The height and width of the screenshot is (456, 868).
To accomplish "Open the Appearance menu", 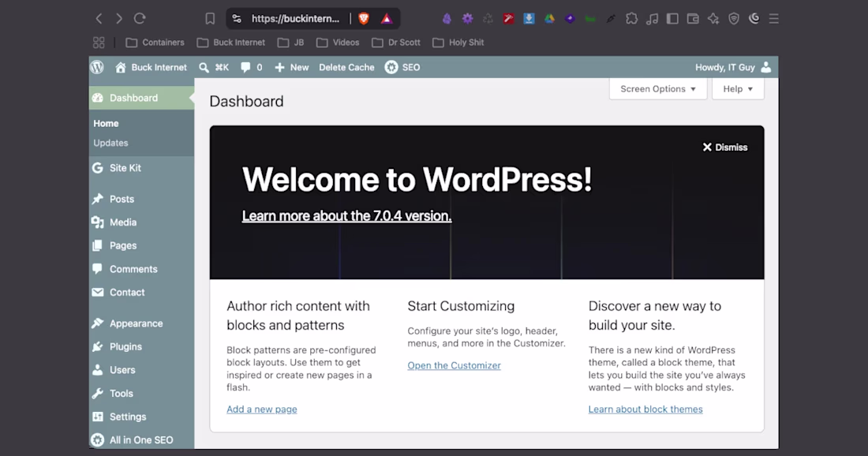I will click(142, 323).
